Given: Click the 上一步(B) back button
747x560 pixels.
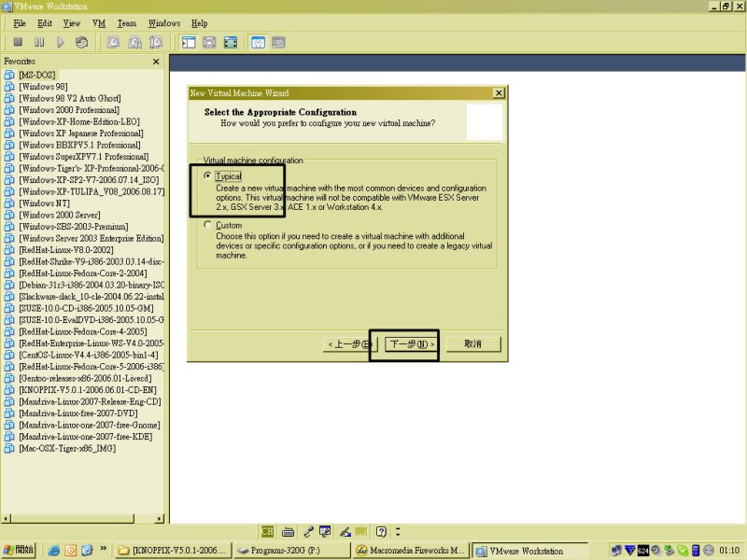Looking at the screenshot, I should point(350,343).
